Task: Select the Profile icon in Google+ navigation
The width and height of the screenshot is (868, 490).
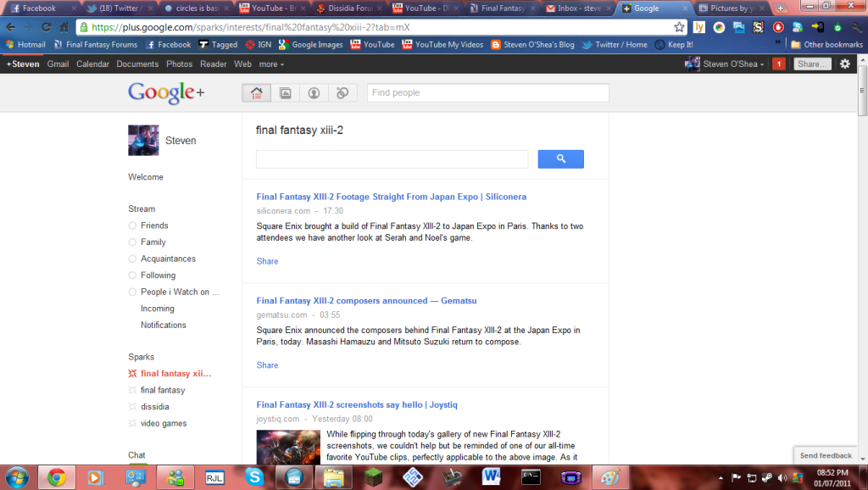Action: click(314, 92)
